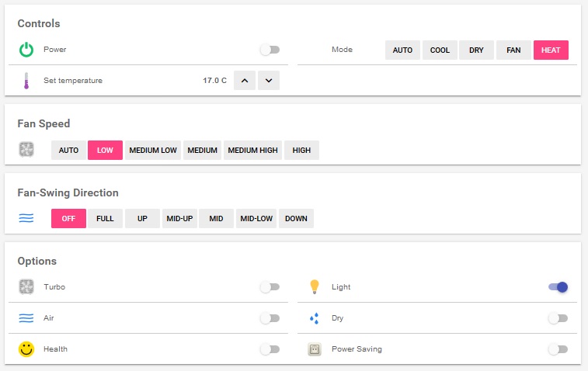Choose MID-UP swing direction
This screenshot has height=371, width=588.
(179, 219)
